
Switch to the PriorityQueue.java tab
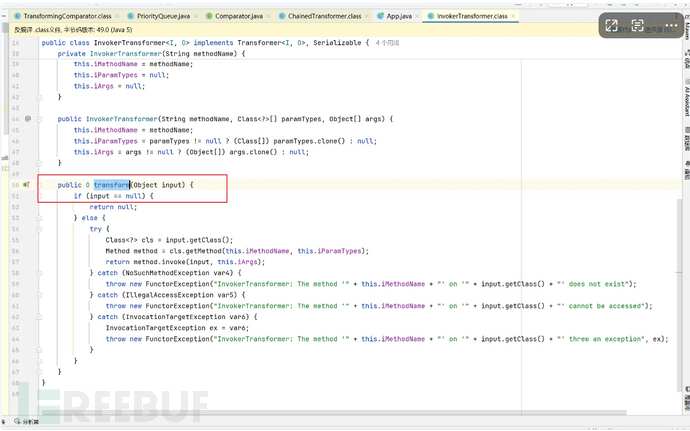click(159, 17)
